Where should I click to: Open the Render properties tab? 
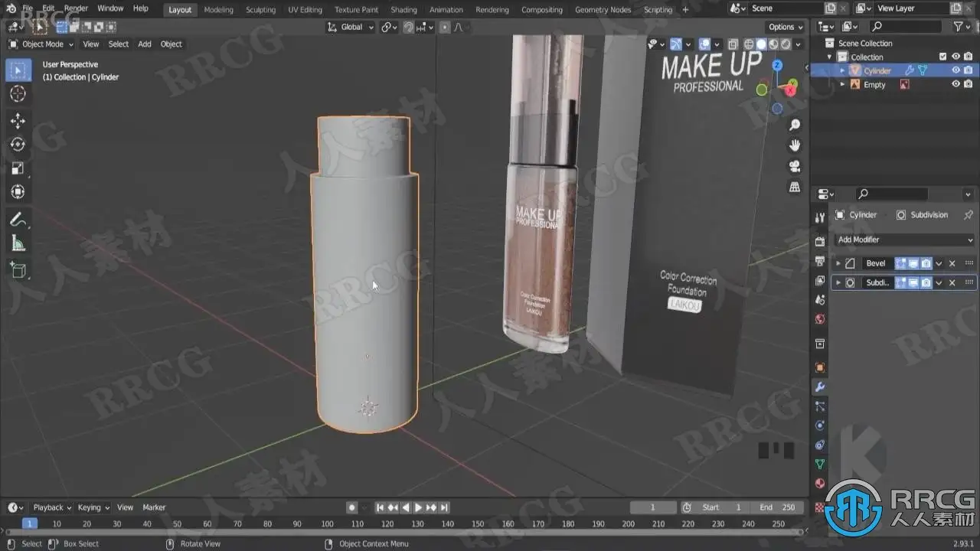pos(820,242)
